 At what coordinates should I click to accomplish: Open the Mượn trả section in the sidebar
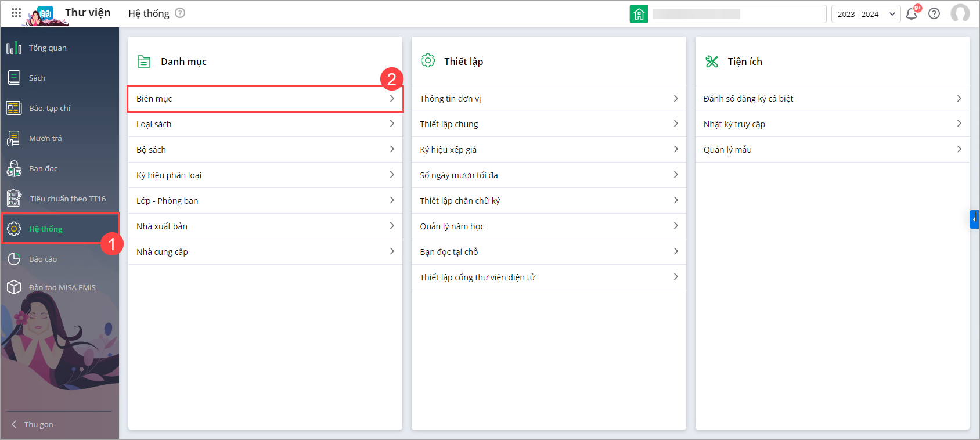tap(45, 139)
